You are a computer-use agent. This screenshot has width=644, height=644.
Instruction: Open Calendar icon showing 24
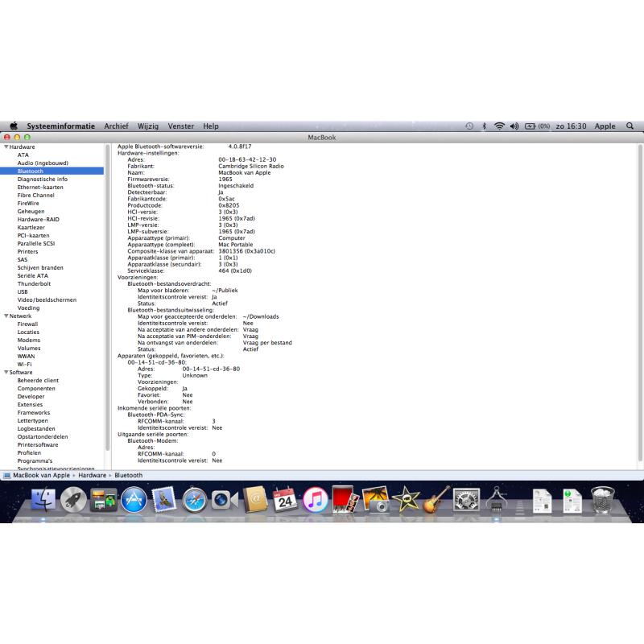tap(285, 499)
